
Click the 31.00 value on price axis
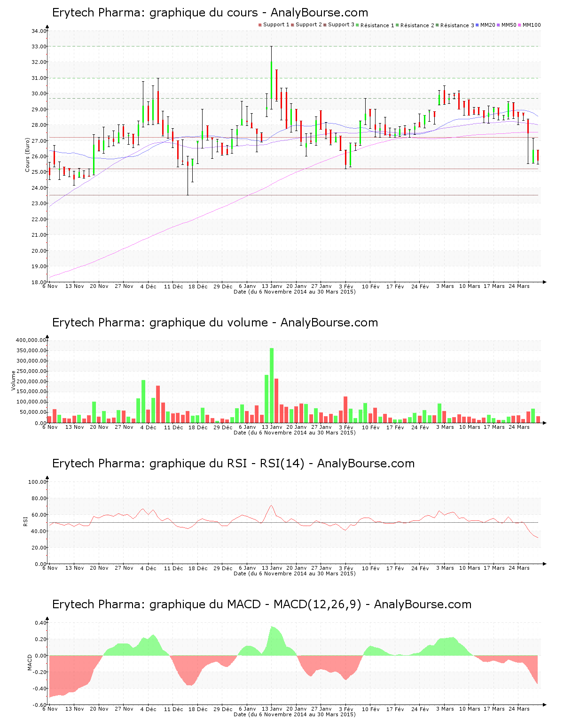pos(39,78)
